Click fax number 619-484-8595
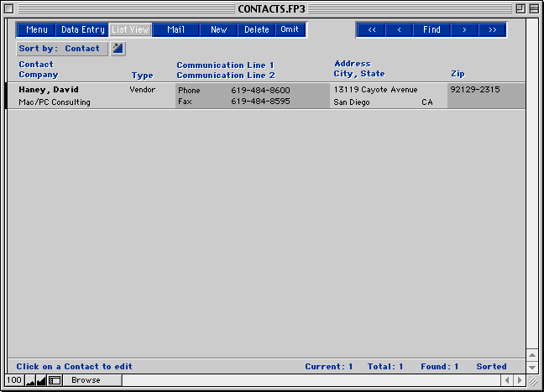 pos(260,102)
